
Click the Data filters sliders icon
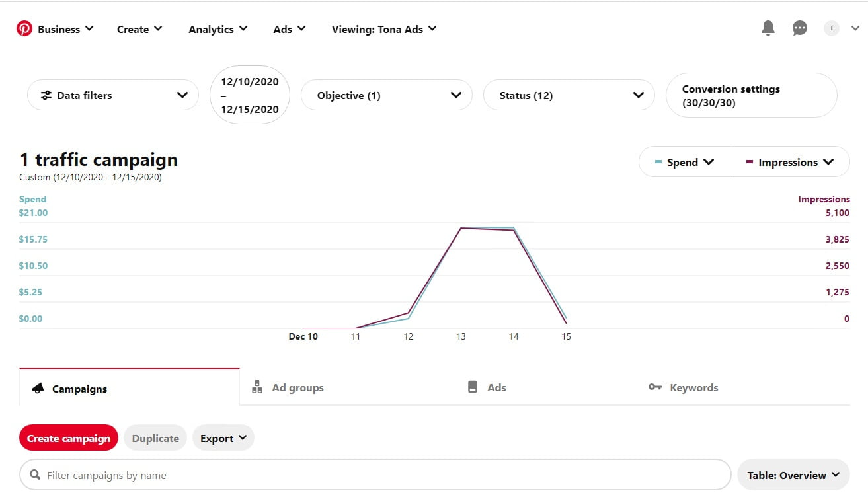tap(46, 95)
